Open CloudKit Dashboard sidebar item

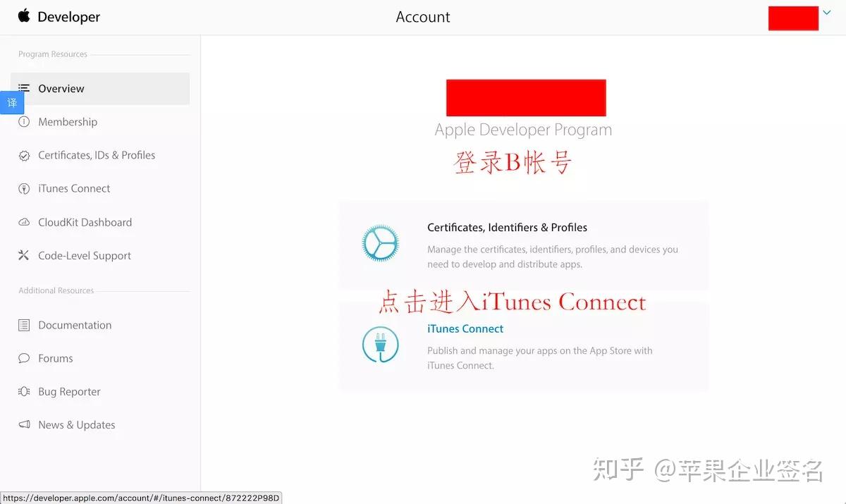[x=85, y=222]
